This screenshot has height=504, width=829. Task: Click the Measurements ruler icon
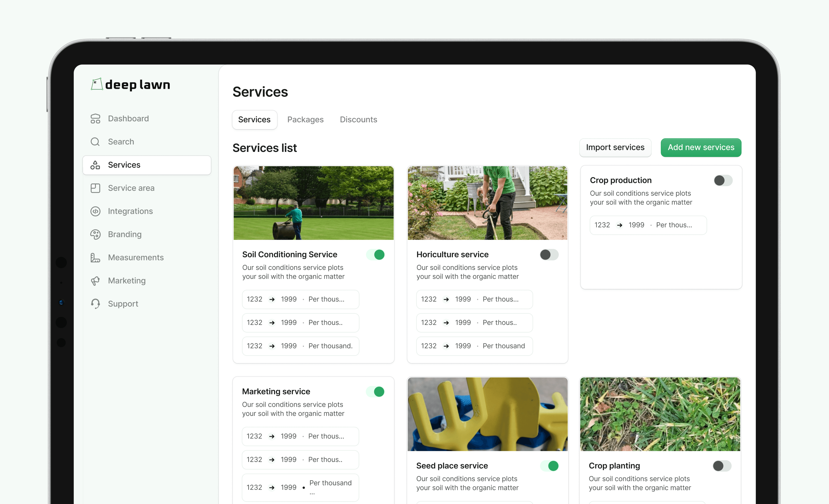click(95, 257)
